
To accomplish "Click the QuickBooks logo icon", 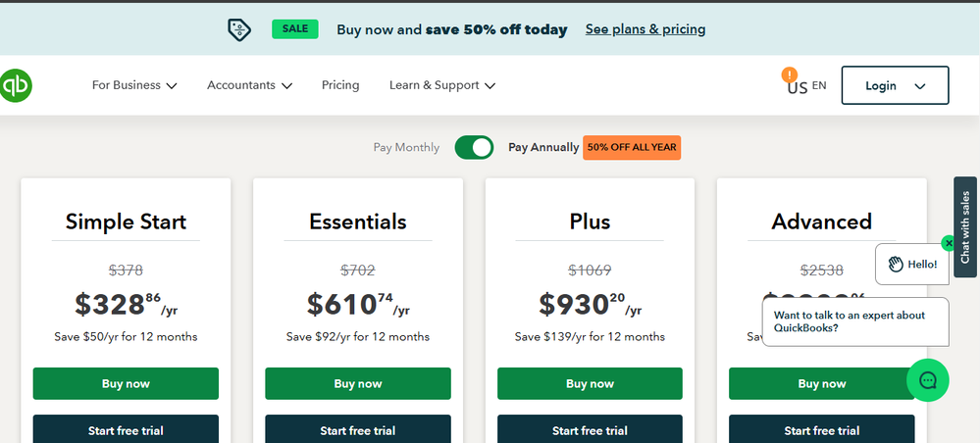I will (15, 85).
